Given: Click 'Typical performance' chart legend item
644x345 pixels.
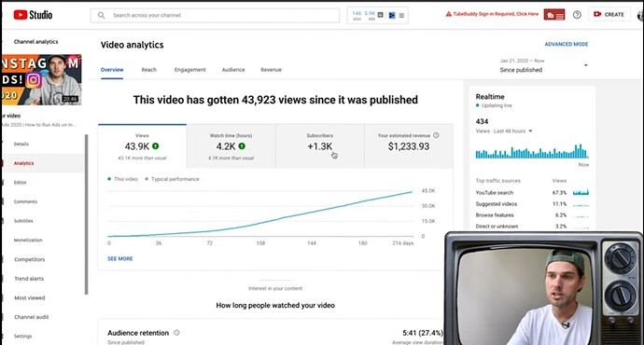Looking at the screenshot, I should 172,179.
